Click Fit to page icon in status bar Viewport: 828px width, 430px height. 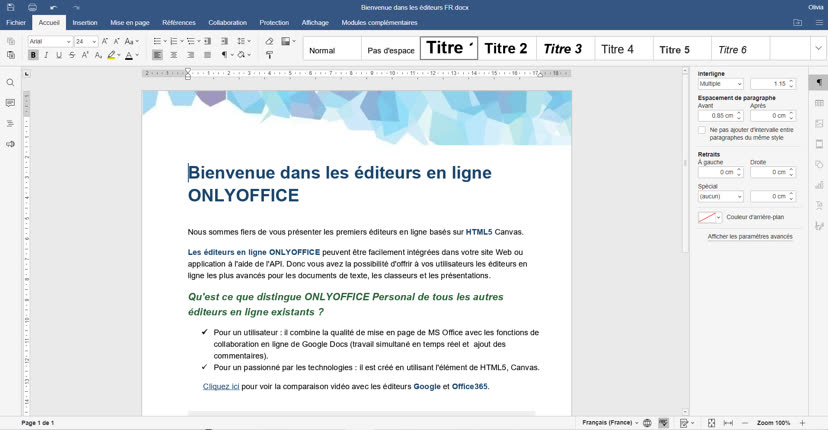coord(711,423)
